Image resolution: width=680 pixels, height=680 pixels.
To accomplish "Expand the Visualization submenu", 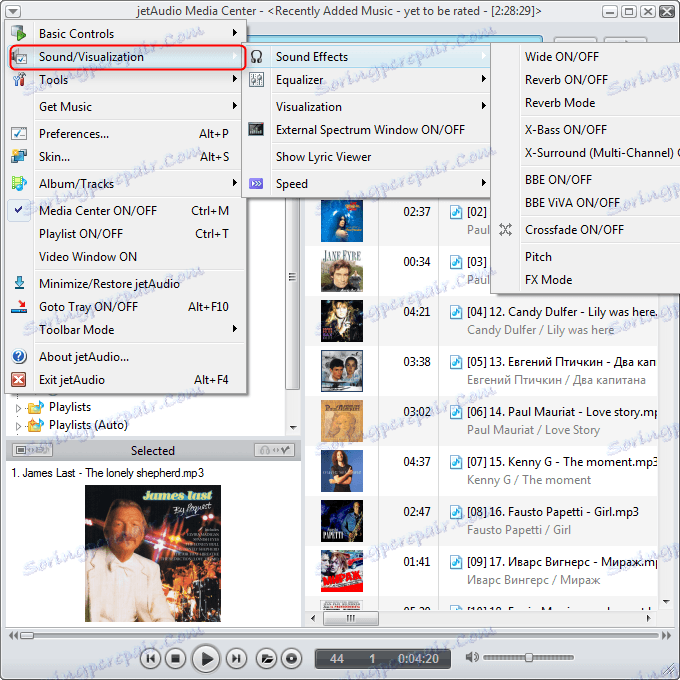I will pos(484,106).
